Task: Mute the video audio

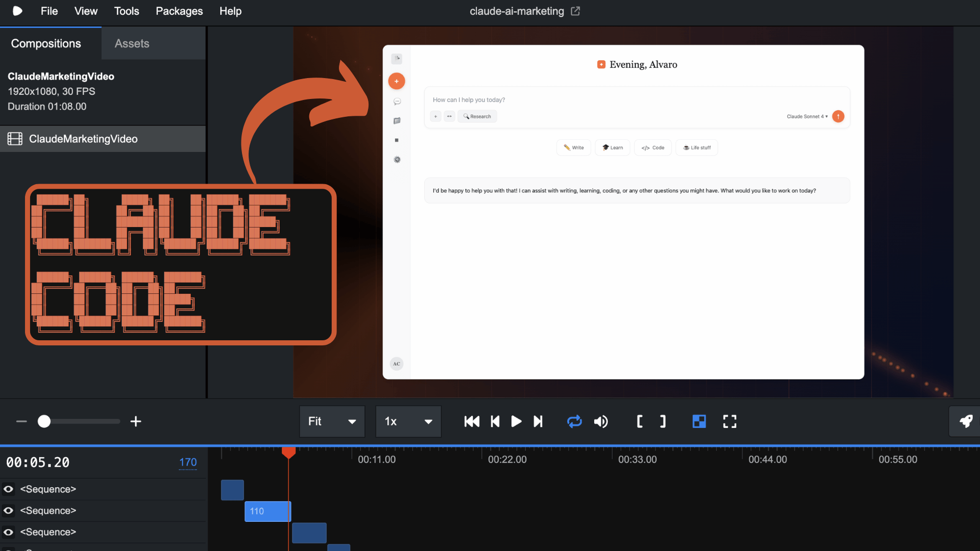Action: pyautogui.click(x=601, y=421)
